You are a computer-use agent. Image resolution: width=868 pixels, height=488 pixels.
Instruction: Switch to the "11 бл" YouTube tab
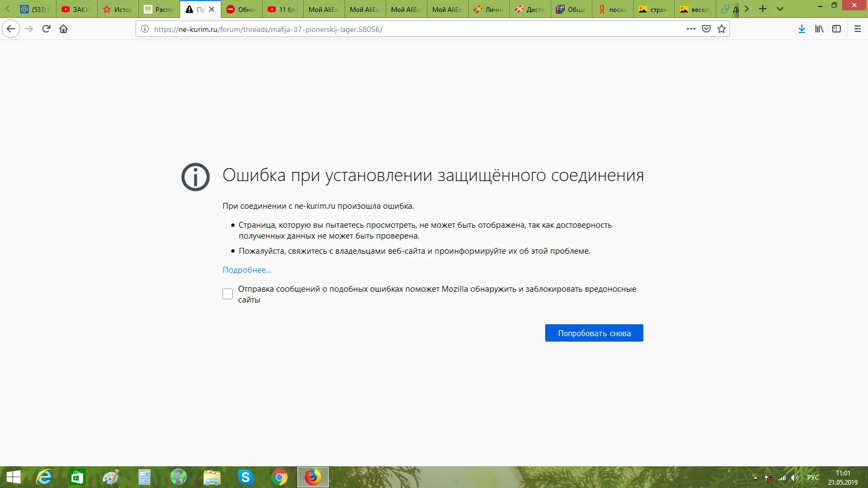283,9
